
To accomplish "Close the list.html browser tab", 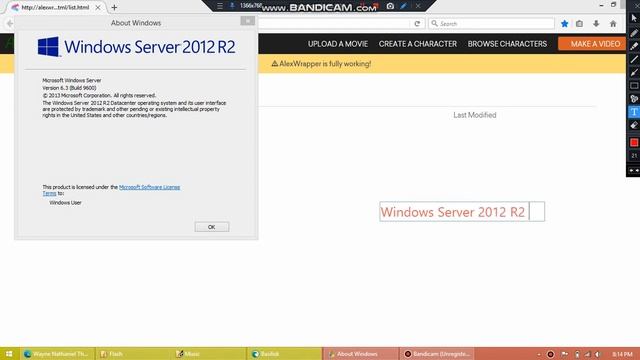I will click(x=98, y=7).
